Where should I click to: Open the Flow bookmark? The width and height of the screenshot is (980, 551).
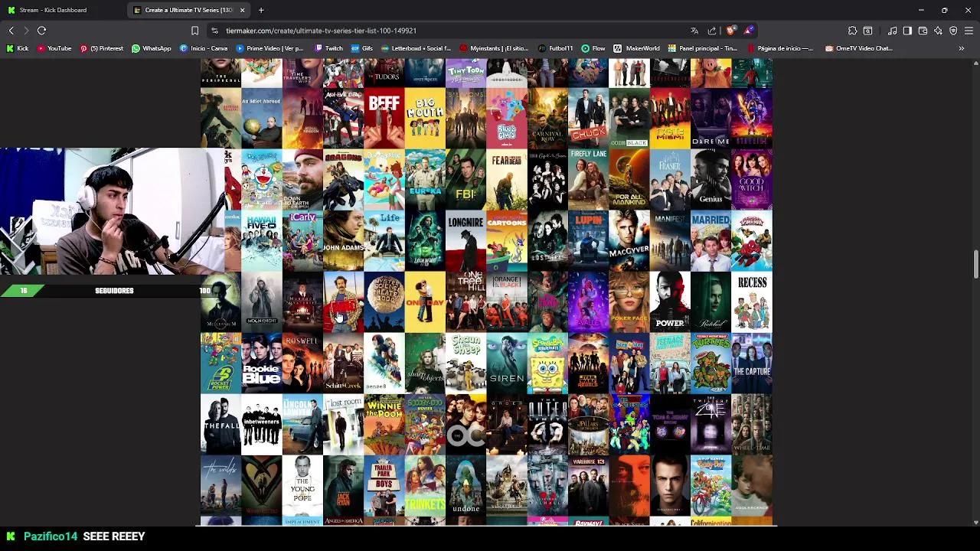coord(593,48)
